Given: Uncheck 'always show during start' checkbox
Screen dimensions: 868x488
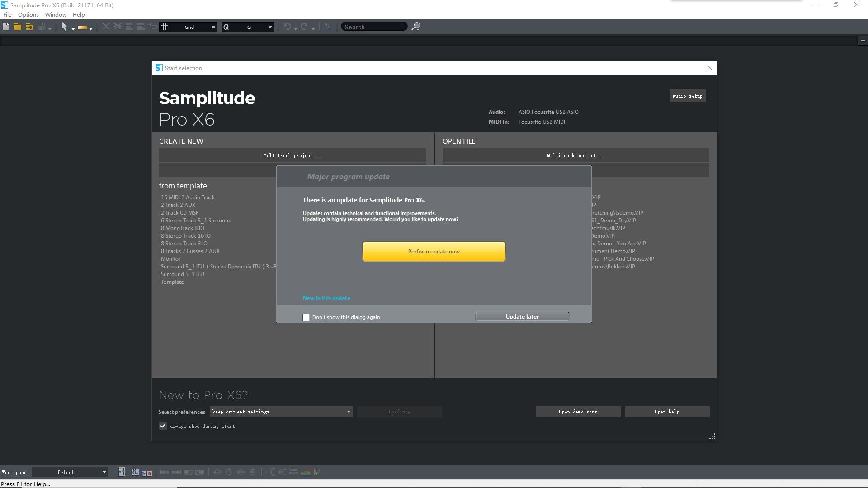Looking at the screenshot, I should [x=163, y=426].
